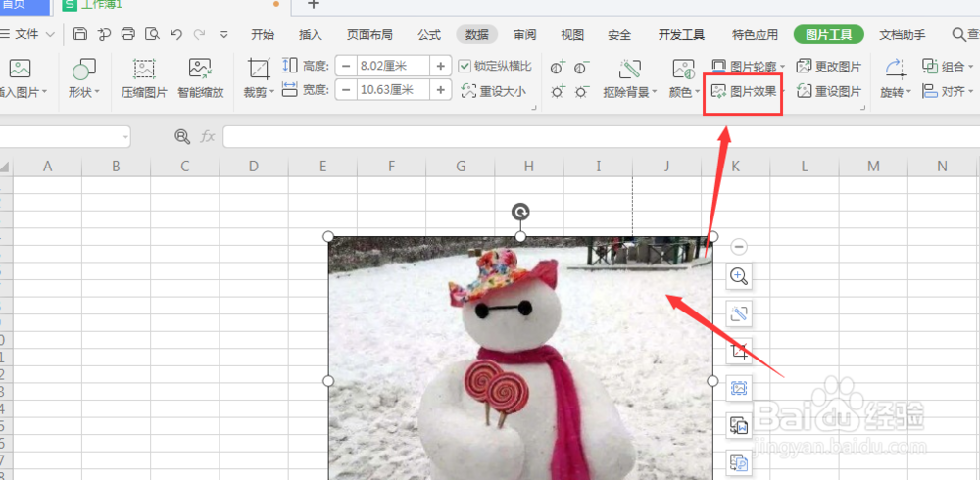The width and height of the screenshot is (980, 480).
Task: Click the Remove Background (抠除背景) icon
Action: coord(630,69)
